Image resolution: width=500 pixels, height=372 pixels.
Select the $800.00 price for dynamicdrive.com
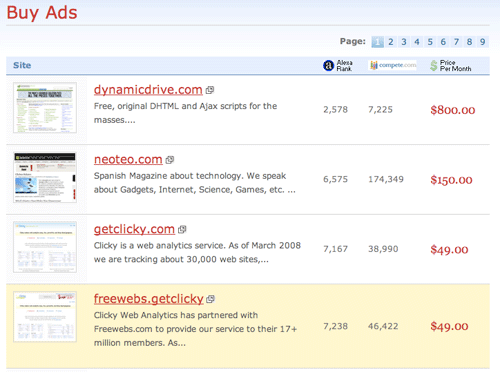coord(453,110)
